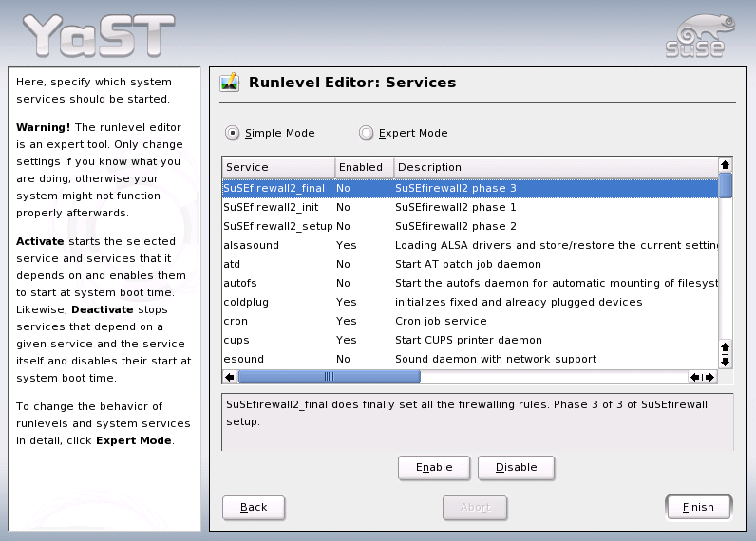Image resolution: width=756 pixels, height=541 pixels.
Task: Select the atd service row
Action: (x=470, y=264)
